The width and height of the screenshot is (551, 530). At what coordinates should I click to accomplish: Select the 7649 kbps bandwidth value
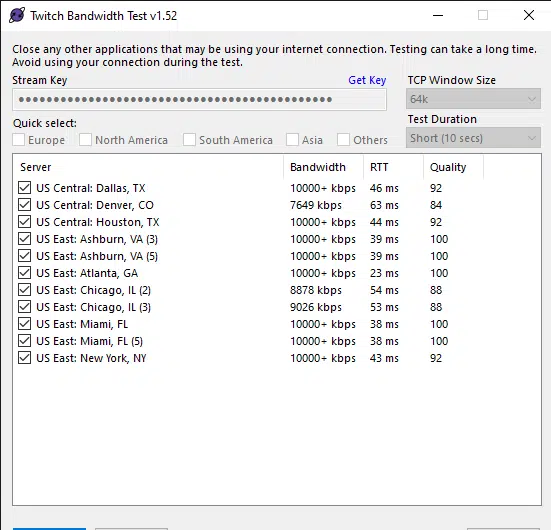316,205
